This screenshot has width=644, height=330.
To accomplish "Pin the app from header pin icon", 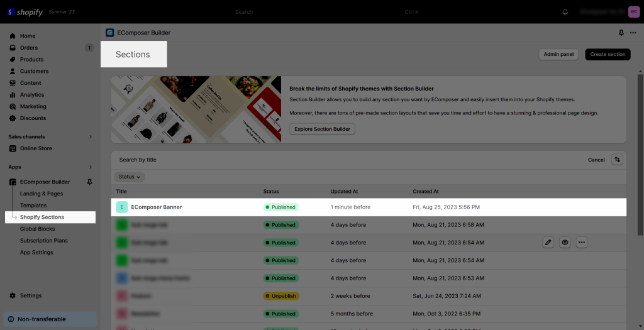I will coord(621,33).
